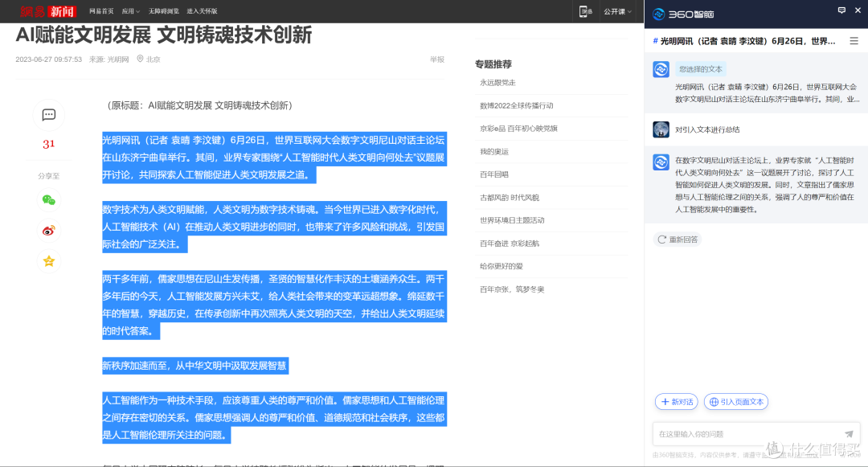Click the user avatar beside 对引入文本进行总结
Image resolution: width=868 pixels, height=467 pixels.
coord(661,129)
